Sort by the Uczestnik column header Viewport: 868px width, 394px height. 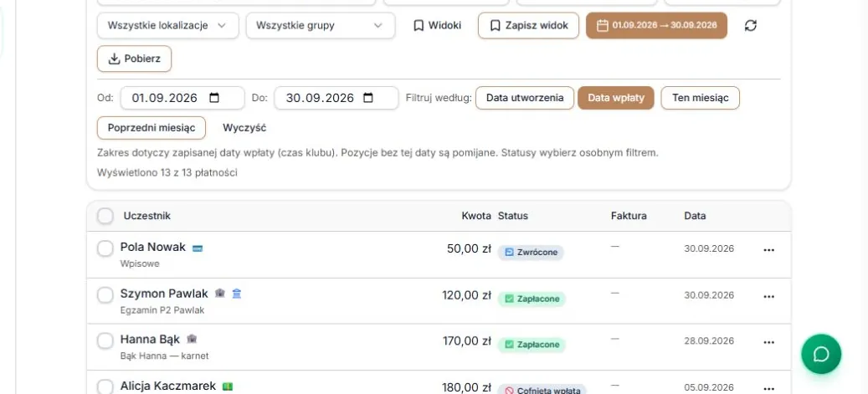pos(146,216)
